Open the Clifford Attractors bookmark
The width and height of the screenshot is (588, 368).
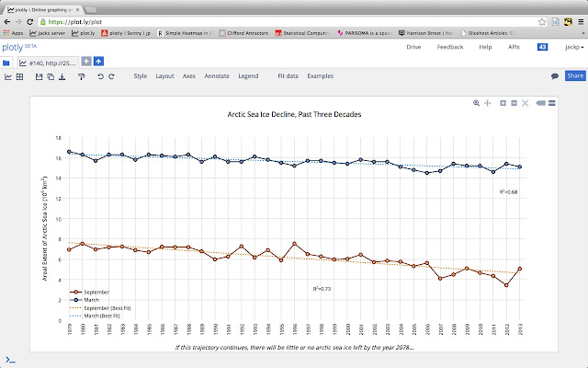click(243, 33)
